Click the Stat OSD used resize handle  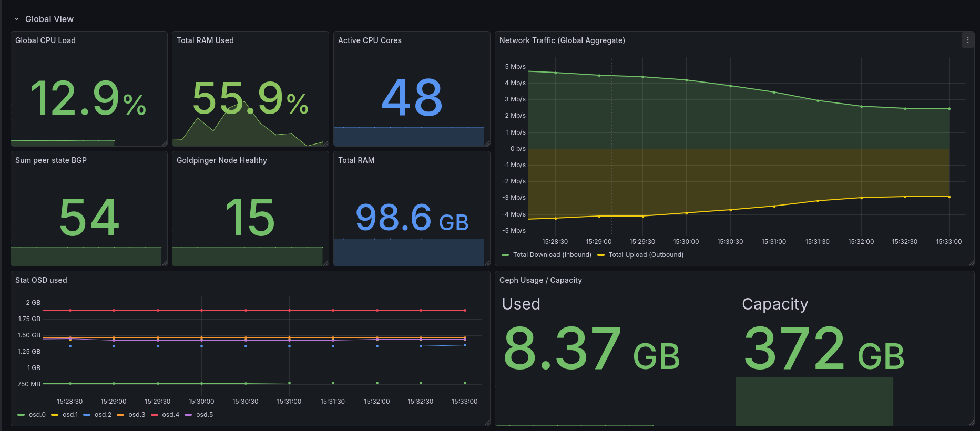487,423
